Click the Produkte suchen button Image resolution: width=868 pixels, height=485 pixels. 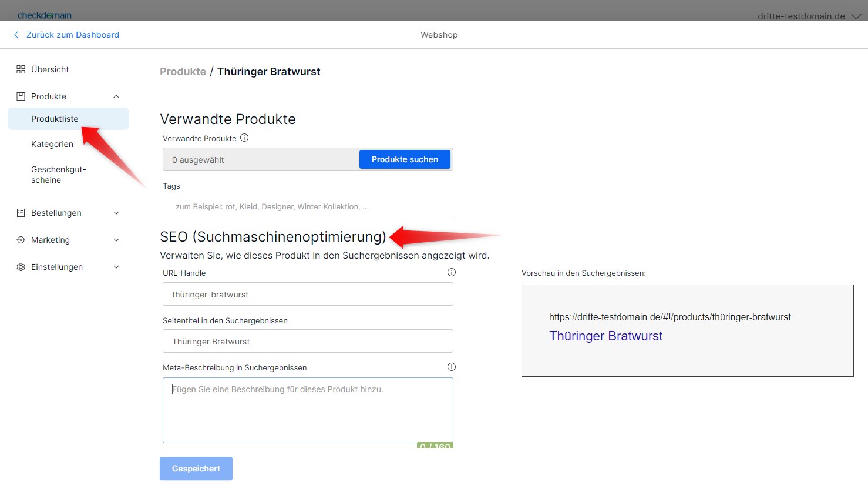(404, 159)
